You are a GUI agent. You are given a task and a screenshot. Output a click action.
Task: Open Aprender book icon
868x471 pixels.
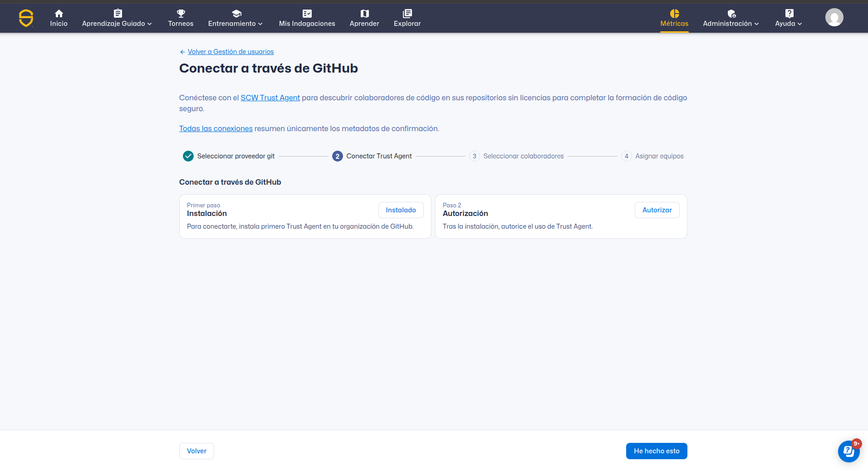pyautogui.click(x=364, y=14)
